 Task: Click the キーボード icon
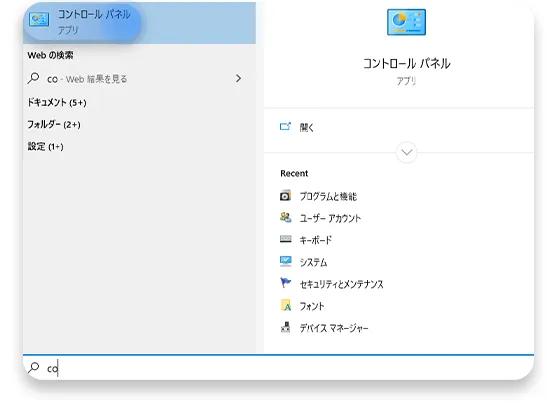pos(285,239)
